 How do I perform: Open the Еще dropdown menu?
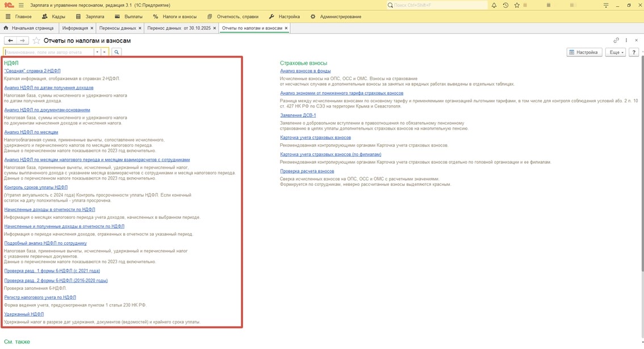(x=616, y=52)
